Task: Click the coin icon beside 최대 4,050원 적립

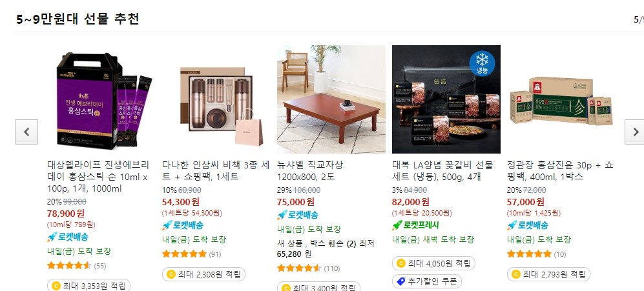Action: (x=401, y=263)
